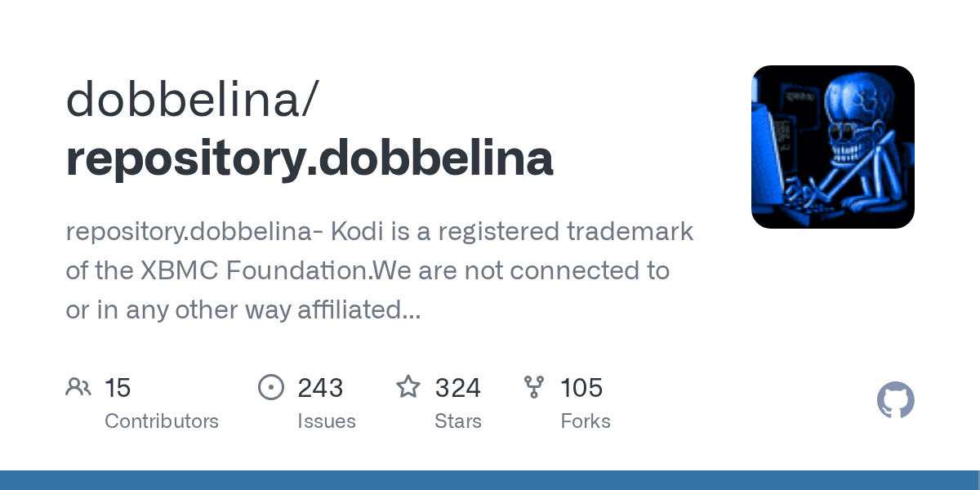
Task: Click the issues count "243"
Action: tap(320, 388)
